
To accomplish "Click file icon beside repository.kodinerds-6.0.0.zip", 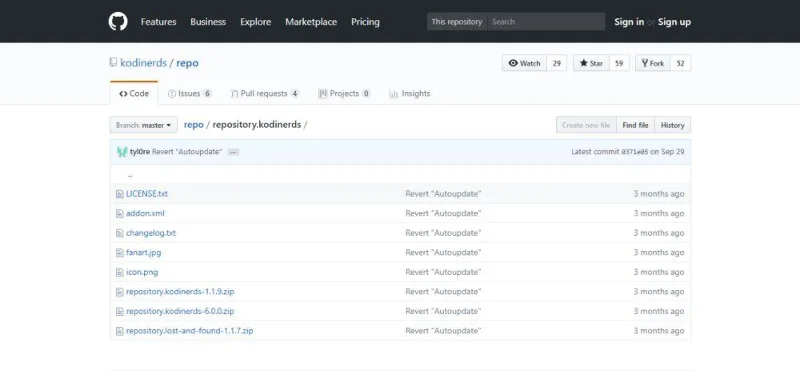I will (119, 311).
